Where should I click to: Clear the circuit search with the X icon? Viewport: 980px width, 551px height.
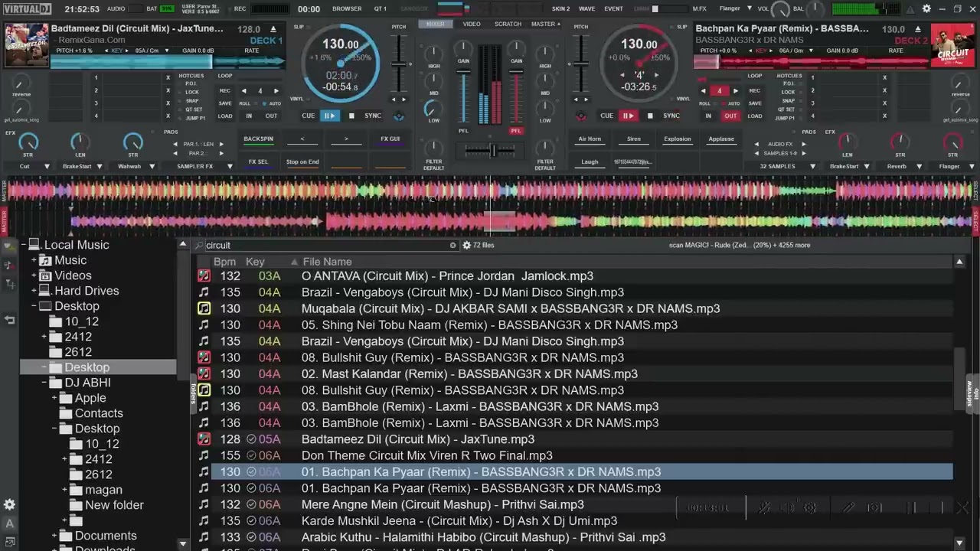452,246
